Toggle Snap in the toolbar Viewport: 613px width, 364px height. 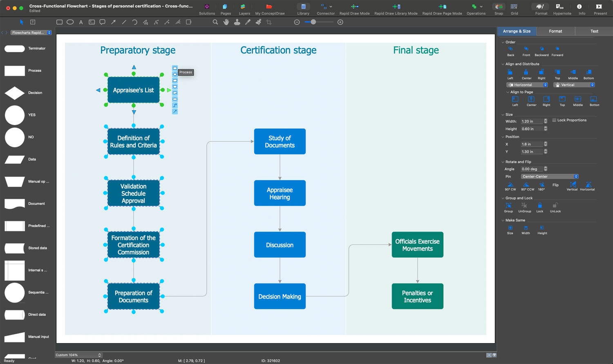499,7
